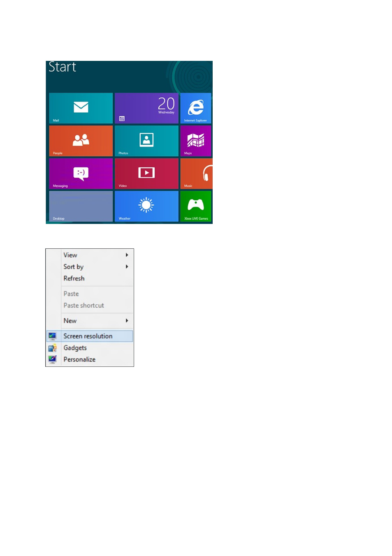Open the Maps tile
Viewport: 392px width, 556px height.
(x=196, y=141)
